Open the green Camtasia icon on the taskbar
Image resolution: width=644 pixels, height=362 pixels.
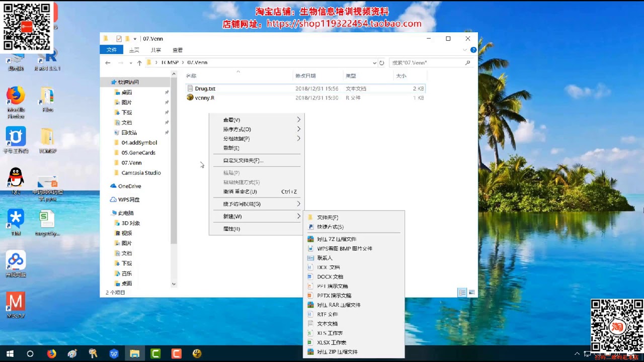coord(155,353)
